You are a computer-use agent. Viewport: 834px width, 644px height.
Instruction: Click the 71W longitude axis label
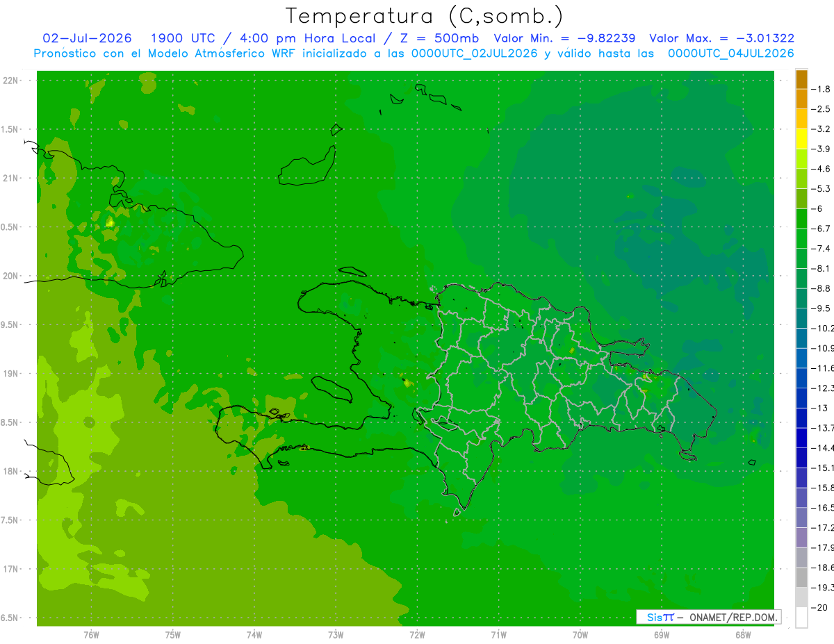click(498, 635)
